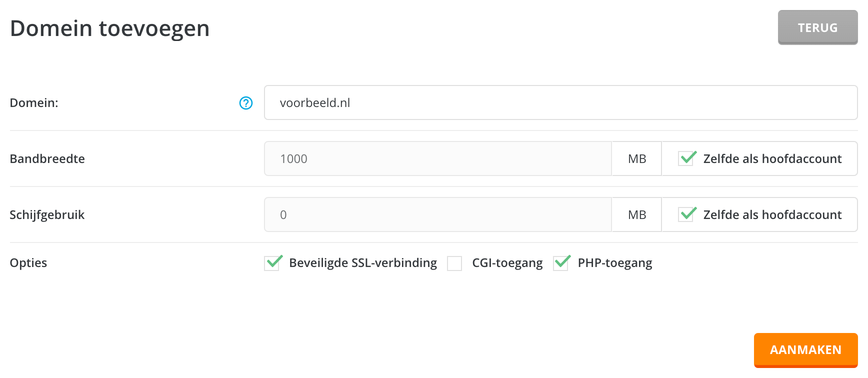Click the CGI-toegang label text

[507, 263]
